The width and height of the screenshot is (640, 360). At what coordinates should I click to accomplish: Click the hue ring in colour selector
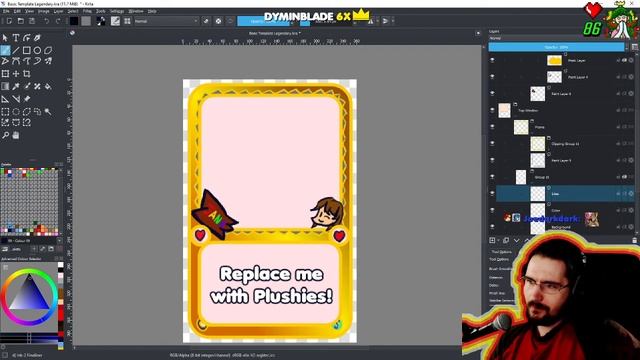[x=29, y=272]
